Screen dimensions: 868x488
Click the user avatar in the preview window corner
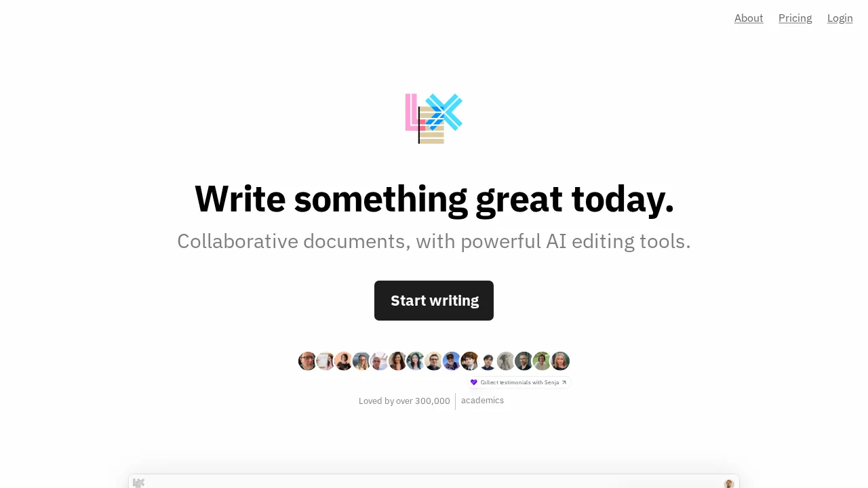[x=729, y=484]
